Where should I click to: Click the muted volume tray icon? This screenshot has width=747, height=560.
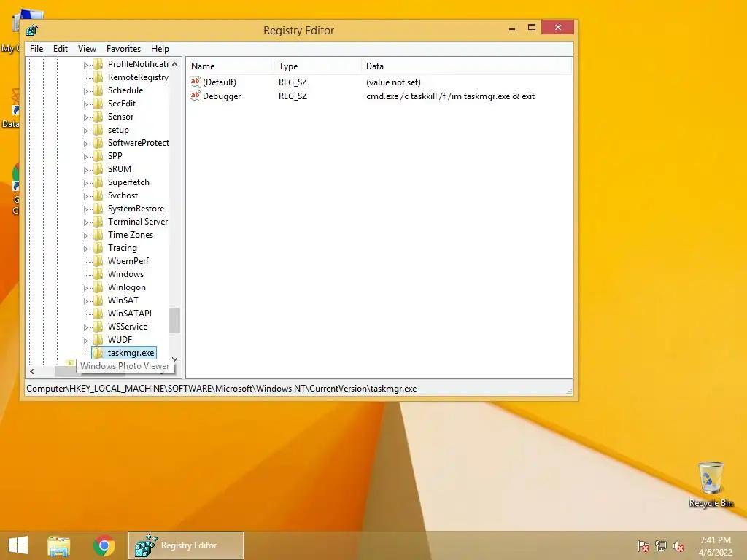[x=678, y=546]
